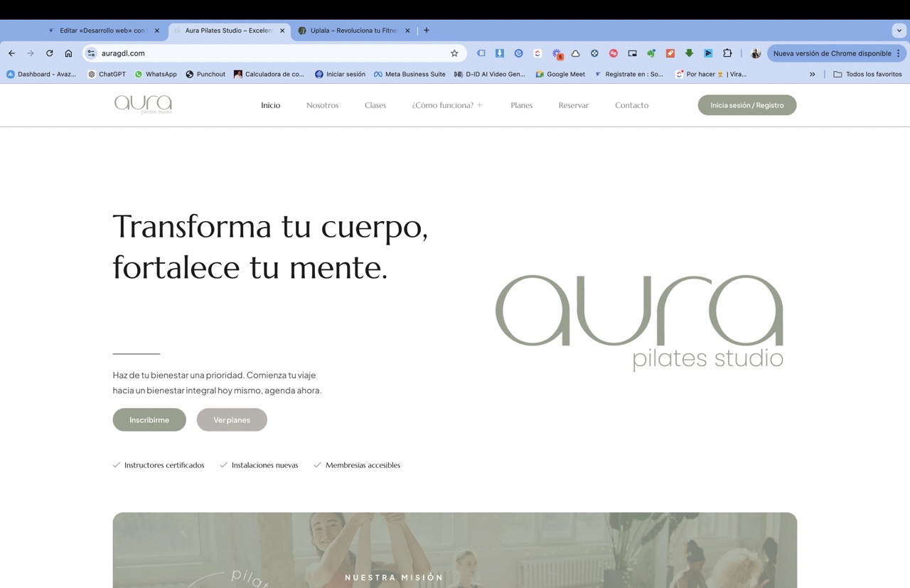
Task: Open the Chrome user profile avatar
Action: [x=755, y=53]
